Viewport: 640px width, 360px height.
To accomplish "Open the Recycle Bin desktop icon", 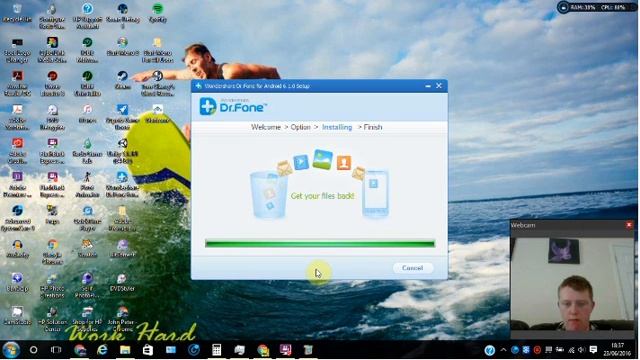I will pos(17,13).
